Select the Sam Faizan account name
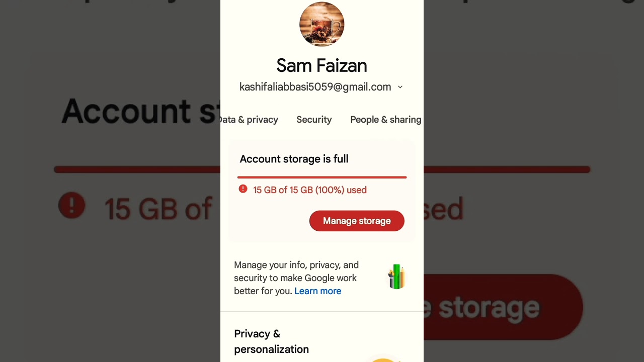This screenshot has height=362, width=644. (322, 65)
